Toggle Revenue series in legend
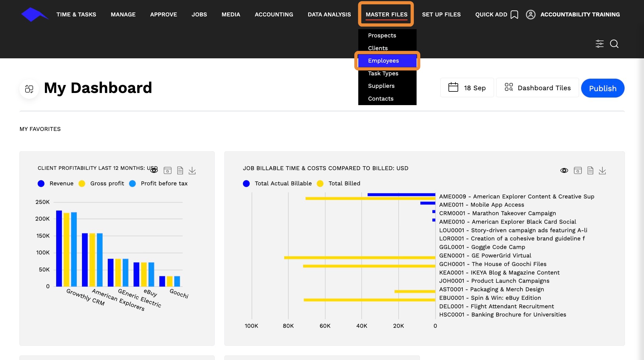The width and height of the screenshot is (644, 360). (56, 183)
